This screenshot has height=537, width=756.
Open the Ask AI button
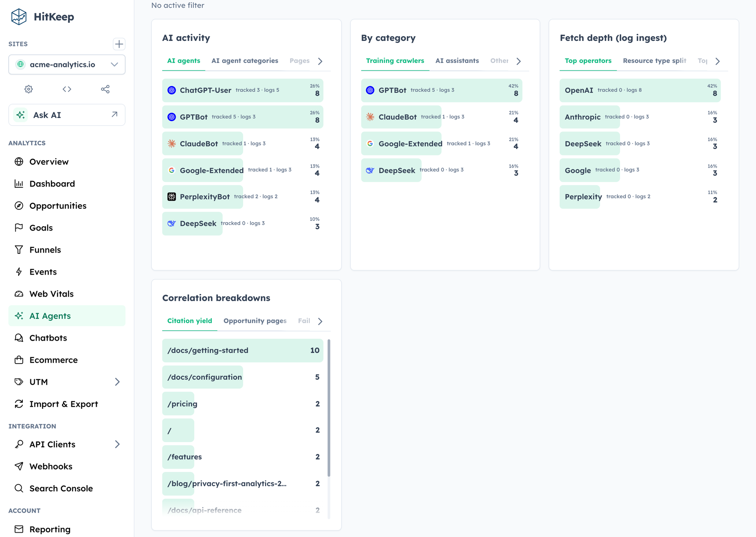pos(67,115)
